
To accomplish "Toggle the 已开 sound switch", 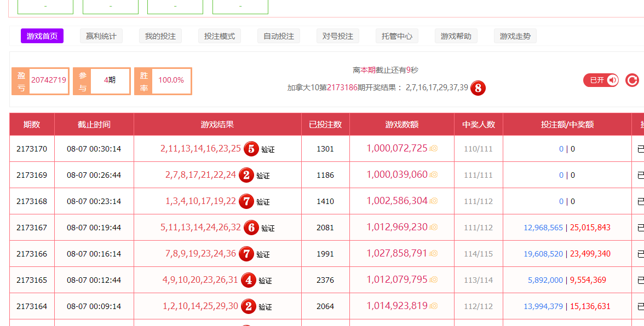I will [601, 80].
